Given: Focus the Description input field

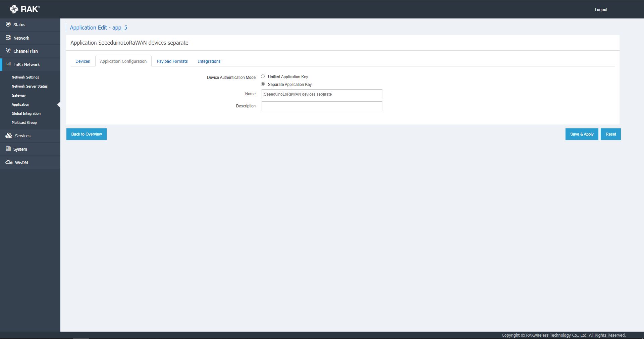Looking at the screenshot, I should [x=322, y=106].
